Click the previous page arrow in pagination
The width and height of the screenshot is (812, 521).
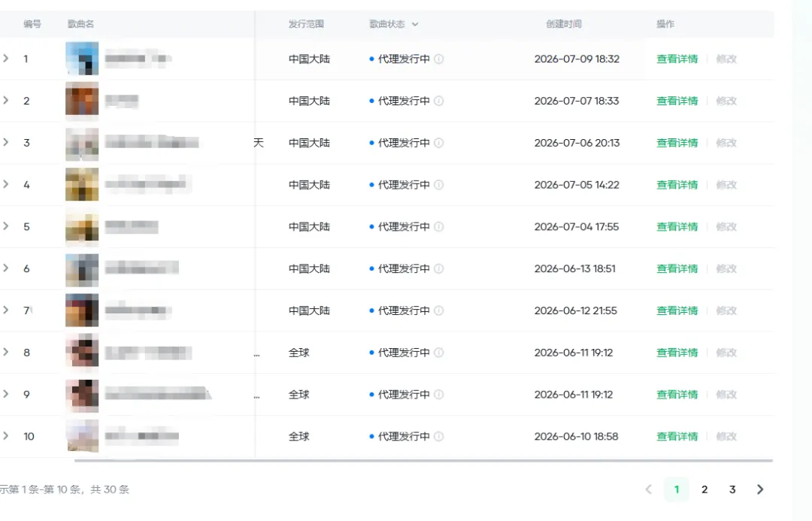648,489
